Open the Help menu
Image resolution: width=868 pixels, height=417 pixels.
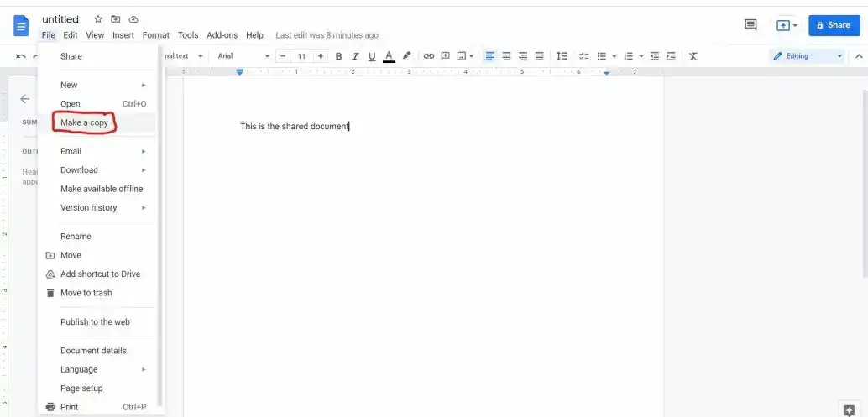(x=254, y=35)
